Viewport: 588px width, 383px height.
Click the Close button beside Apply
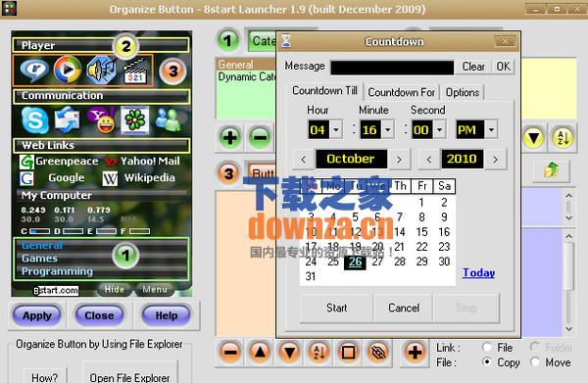(99, 315)
